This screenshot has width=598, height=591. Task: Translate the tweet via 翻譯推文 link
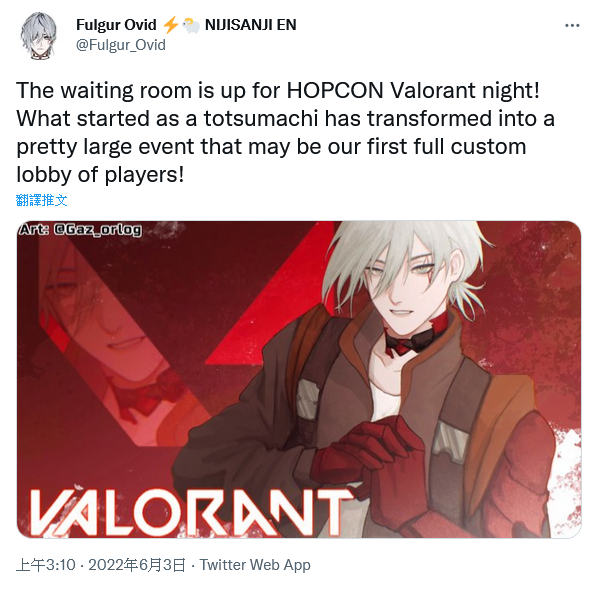(x=42, y=200)
